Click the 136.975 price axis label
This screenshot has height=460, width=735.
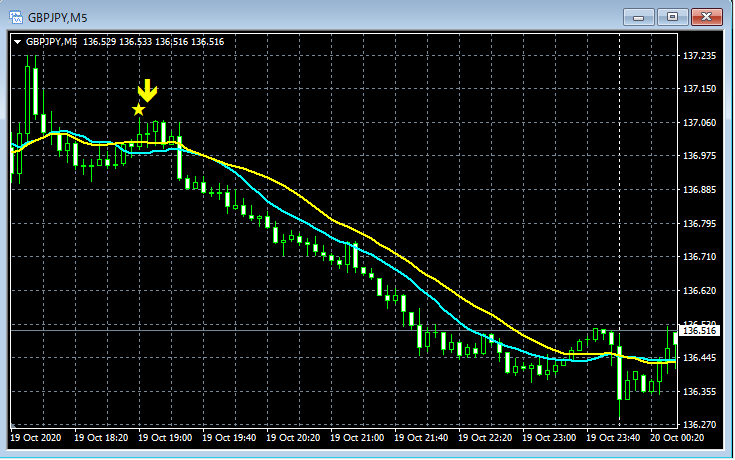(x=699, y=156)
